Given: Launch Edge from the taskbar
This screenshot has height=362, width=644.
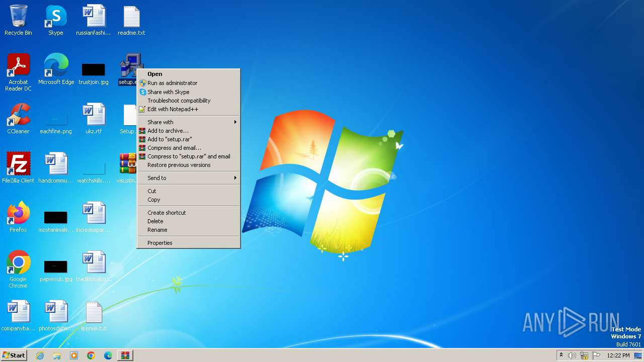Looking at the screenshot, I should click(108, 355).
